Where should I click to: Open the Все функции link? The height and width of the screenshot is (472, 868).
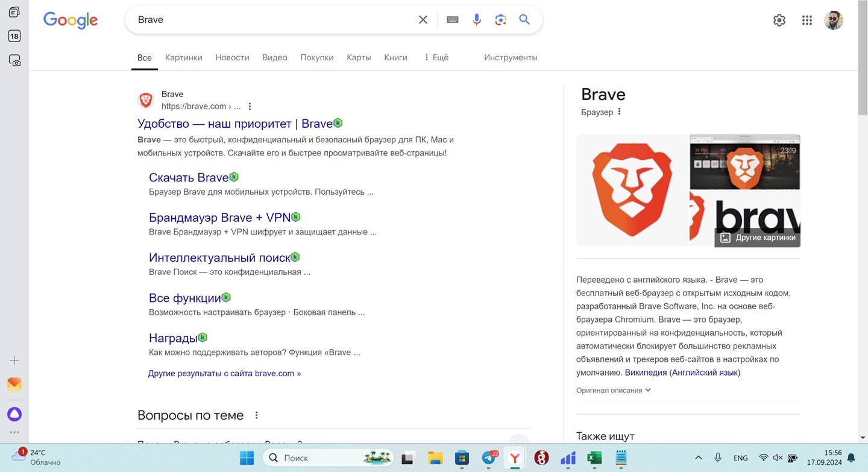tap(185, 298)
